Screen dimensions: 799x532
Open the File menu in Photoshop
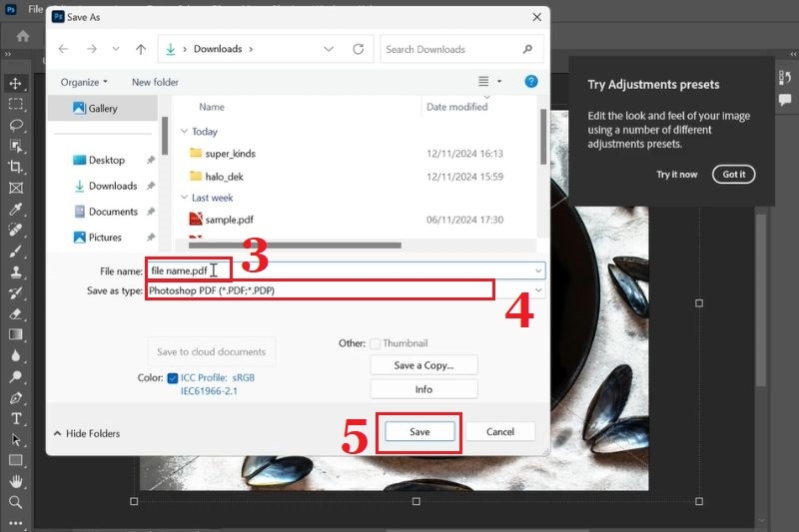point(35,9)
